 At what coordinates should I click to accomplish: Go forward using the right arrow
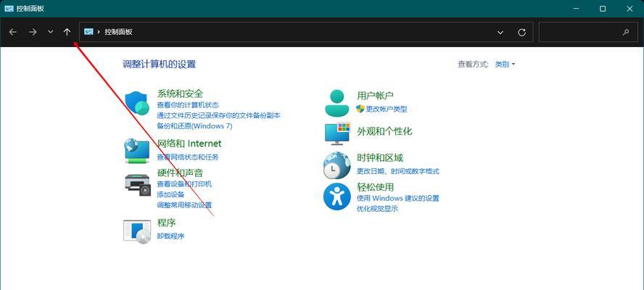coord(33,32)
